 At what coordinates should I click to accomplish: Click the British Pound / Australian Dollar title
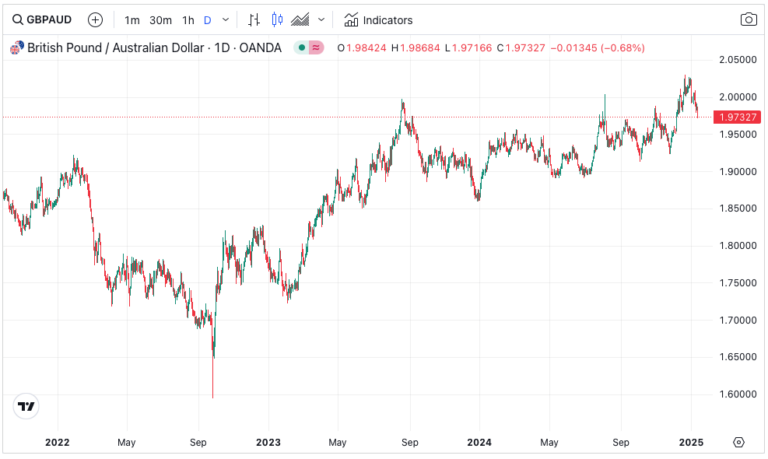tap(115, 48)
